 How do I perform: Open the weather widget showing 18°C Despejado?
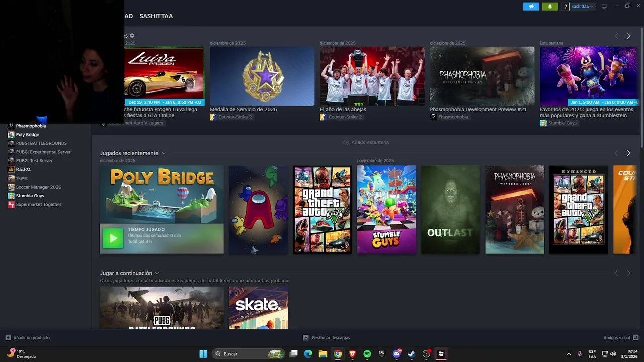point(22,354)
